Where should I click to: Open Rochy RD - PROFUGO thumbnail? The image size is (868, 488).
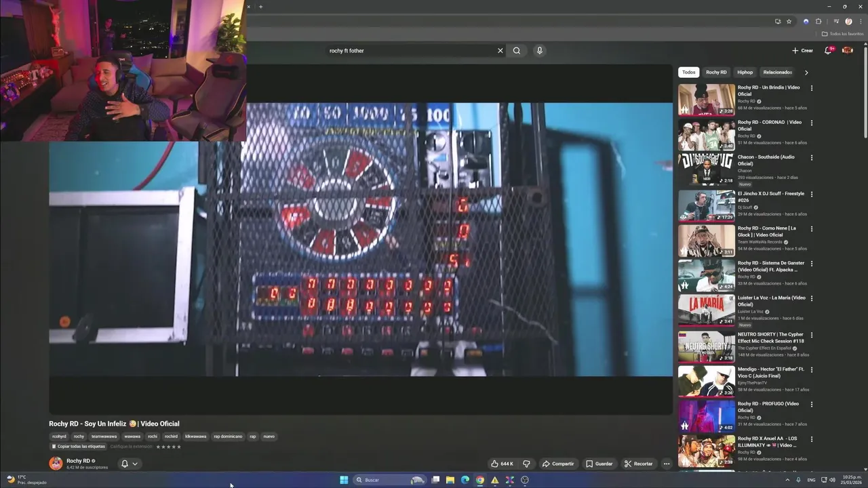(x=707, y=415)
